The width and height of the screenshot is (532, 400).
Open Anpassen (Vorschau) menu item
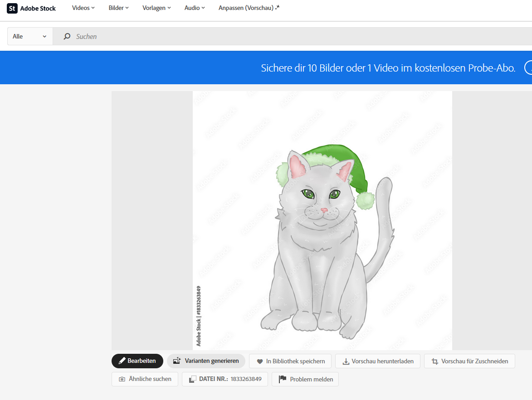point(249,8)
